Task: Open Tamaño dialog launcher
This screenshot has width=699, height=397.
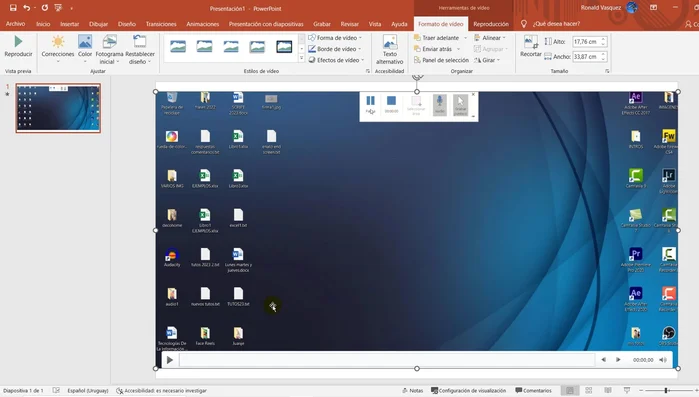Action: (x=607, y=71)
